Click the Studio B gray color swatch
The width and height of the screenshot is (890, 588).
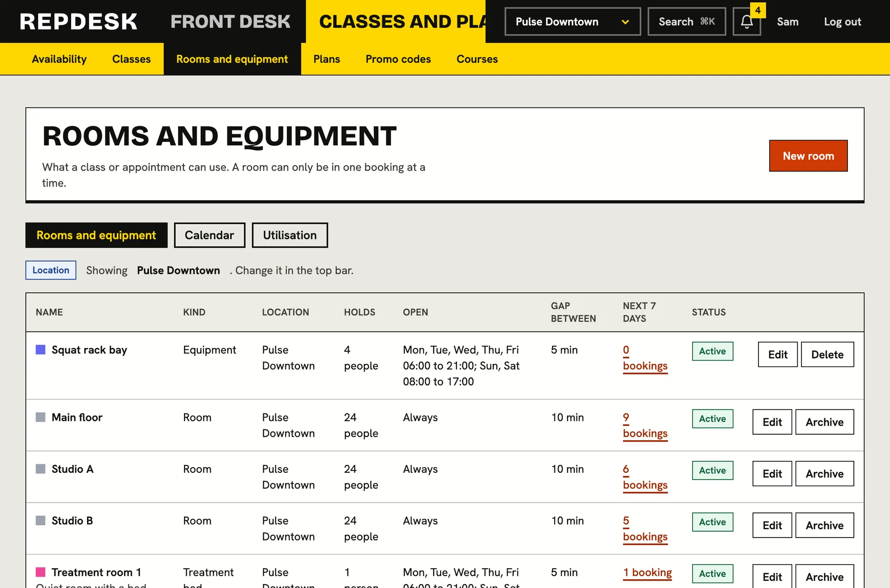pos(41,520)
